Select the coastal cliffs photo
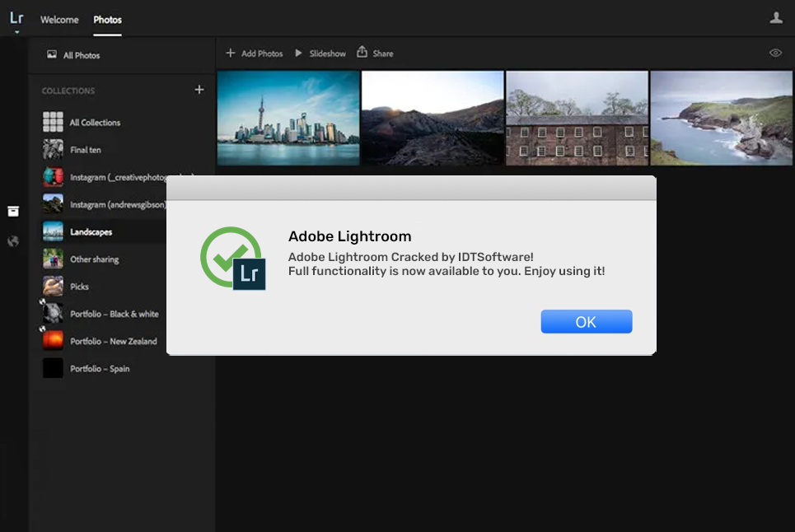The height and width of the screenshot is (532, 795). pyautogui.click(x=721, y=118)
